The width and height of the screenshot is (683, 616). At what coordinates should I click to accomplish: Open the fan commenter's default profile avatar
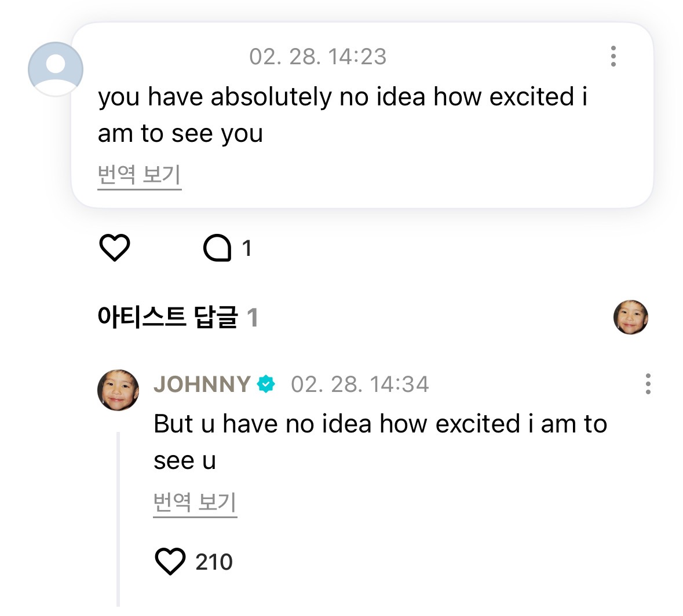click(56, 69)
